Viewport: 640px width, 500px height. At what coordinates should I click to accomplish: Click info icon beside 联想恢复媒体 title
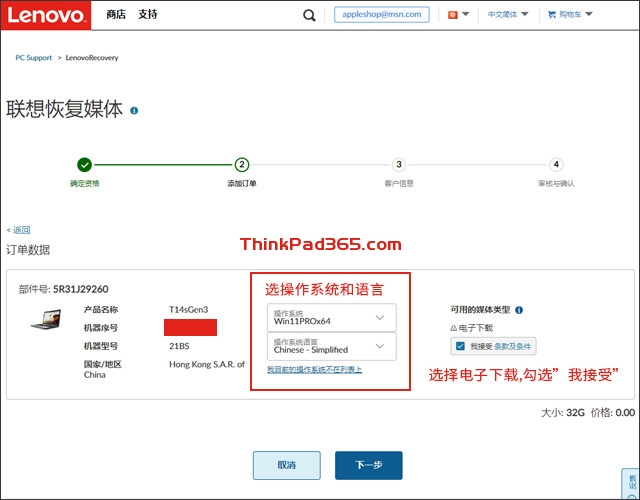[x=134, y=110]
